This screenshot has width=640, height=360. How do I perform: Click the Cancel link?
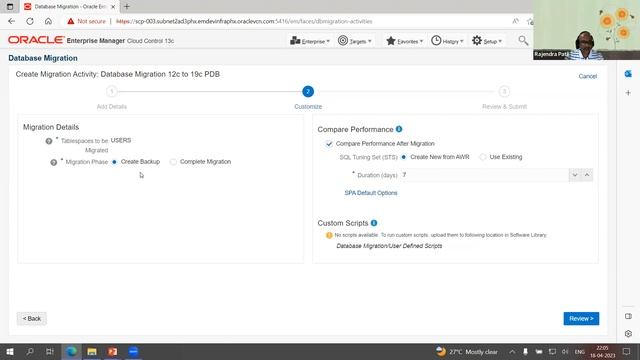coord(587,76)
